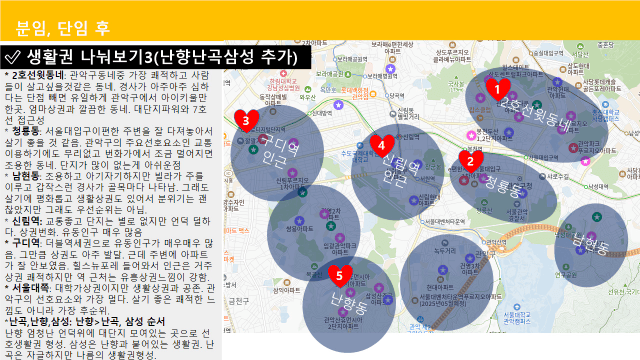The height and width of the screenshot is (360, 640).
Task: Click the 금천구 district label on the map
Action: [x=239, y=302]
